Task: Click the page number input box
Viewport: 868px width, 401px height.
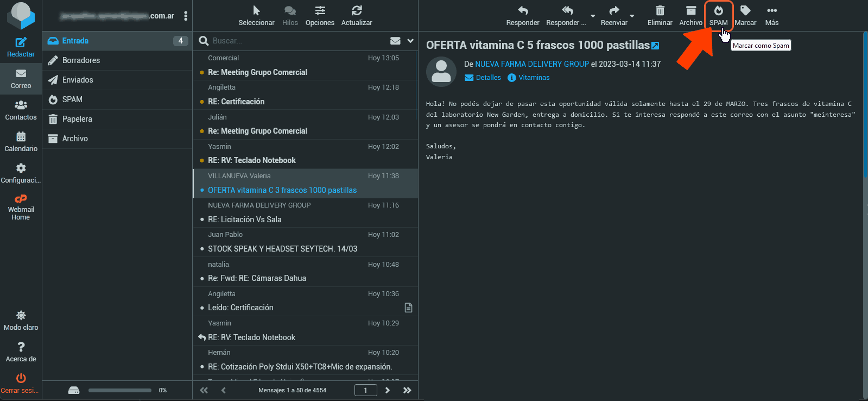Action: click(x=365, y=390)
